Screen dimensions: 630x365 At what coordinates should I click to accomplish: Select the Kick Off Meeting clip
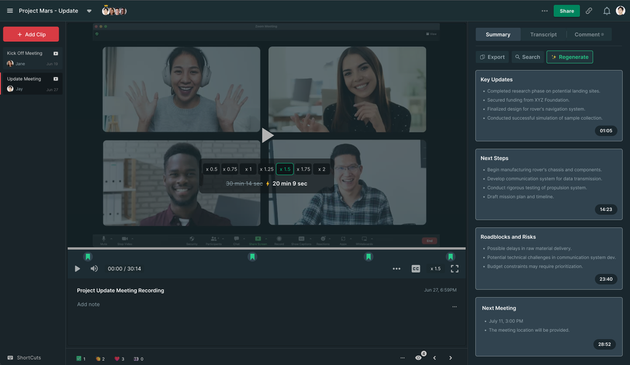click(32, 58)
